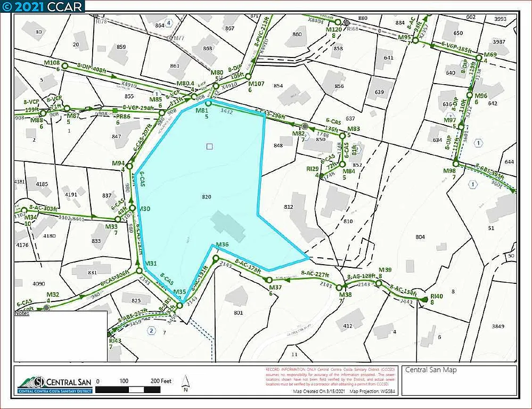Select the M32 manhole node
The image size is (532, 409).
pos(47,307)
